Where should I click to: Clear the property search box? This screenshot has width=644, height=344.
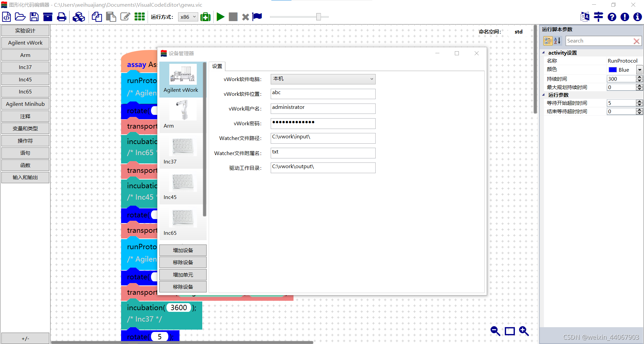pyautogui.click(x=636, y=41)
